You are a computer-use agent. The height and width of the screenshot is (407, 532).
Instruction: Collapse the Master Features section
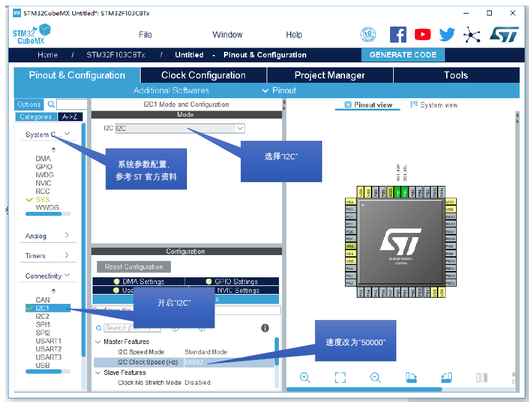[x=98, y=341]
